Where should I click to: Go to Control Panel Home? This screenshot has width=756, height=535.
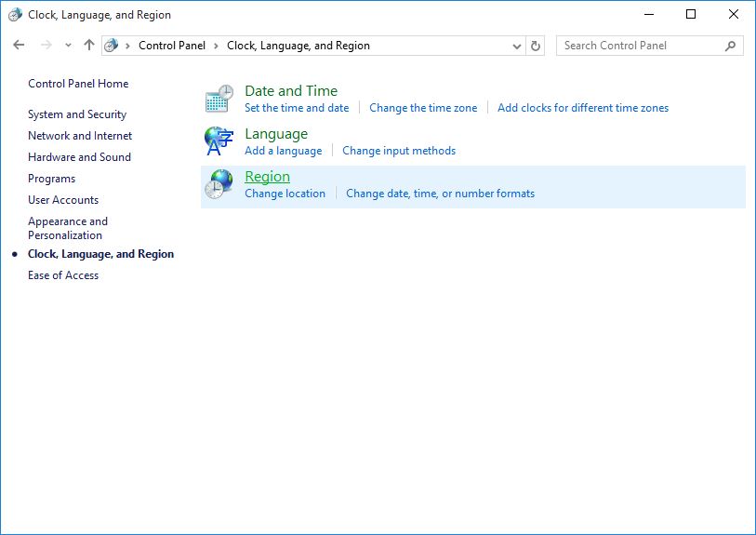click(x=78, y=84)
